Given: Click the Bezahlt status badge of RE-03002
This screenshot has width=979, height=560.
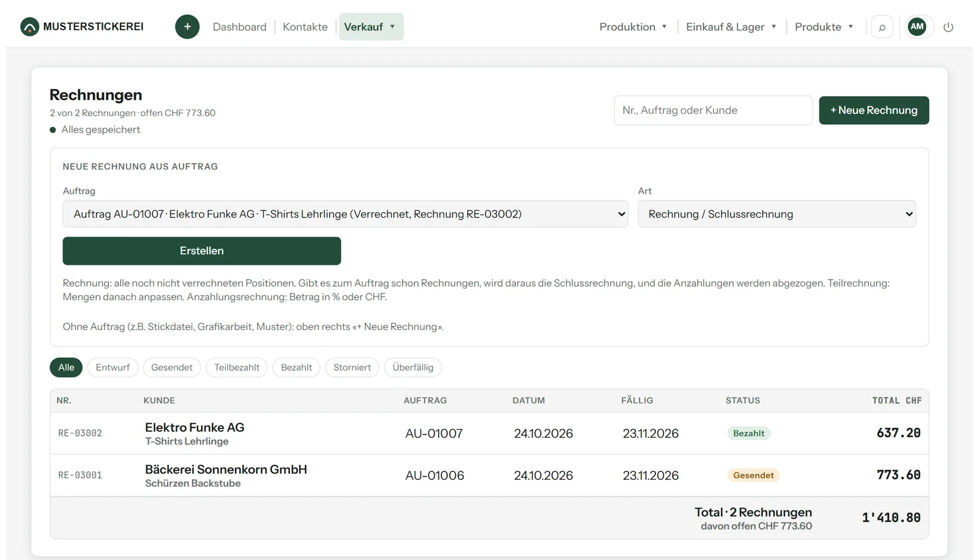Looking at the screenshot, I should (749, 433).
